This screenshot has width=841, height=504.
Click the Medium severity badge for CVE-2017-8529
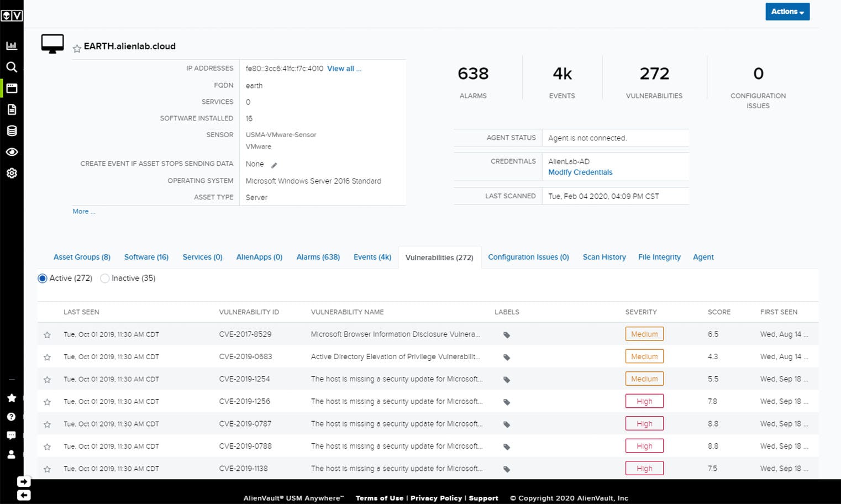[x=644, y=334]
